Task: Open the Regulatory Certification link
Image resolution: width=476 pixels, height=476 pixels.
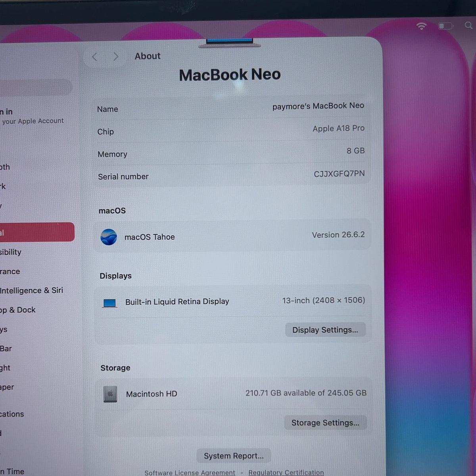Action: (x=286, y=472)
